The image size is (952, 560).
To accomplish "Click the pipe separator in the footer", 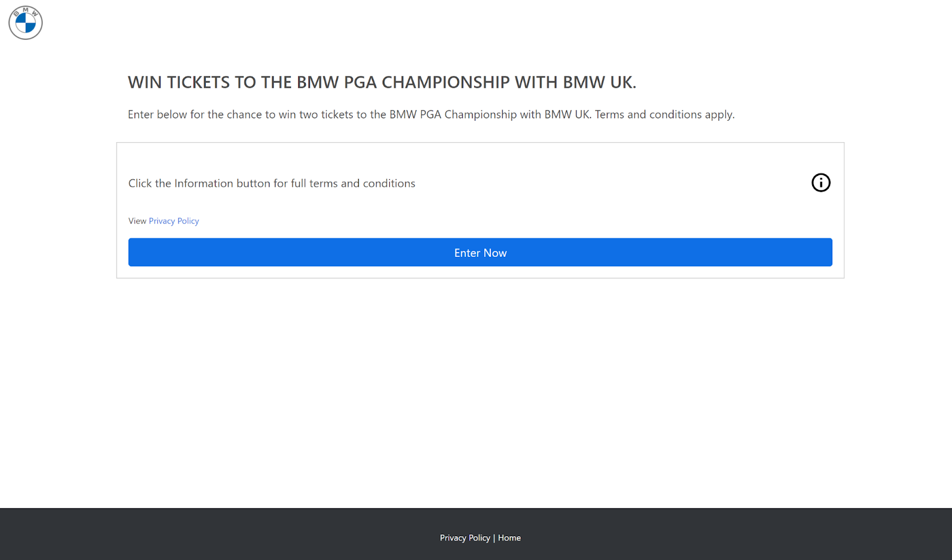I will (x=494, y=538).
